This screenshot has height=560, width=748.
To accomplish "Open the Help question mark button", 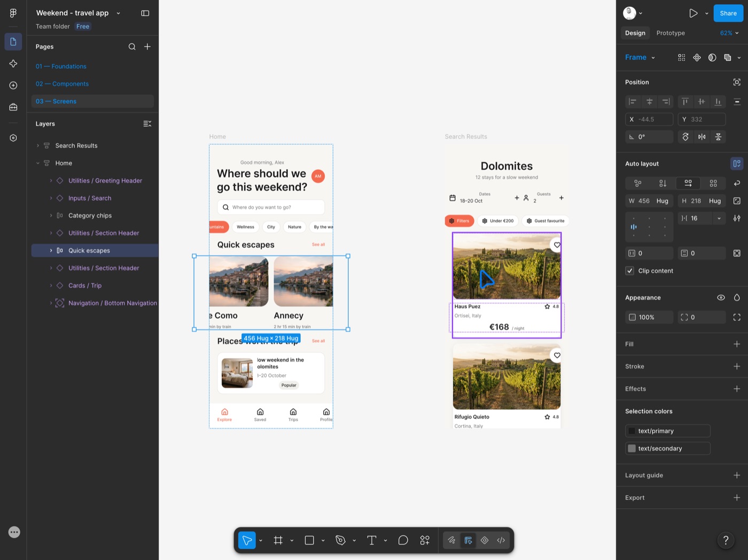I will (x=726, y=540).
